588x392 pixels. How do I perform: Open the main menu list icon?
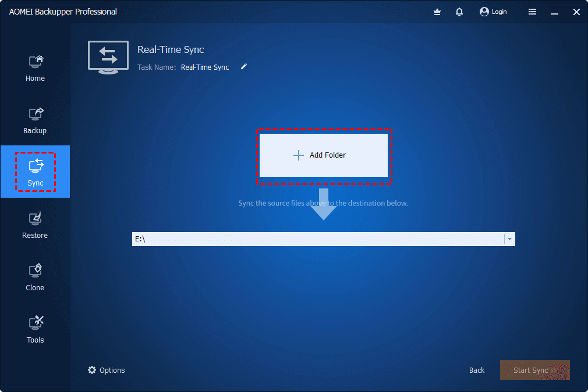pos(532,12)
